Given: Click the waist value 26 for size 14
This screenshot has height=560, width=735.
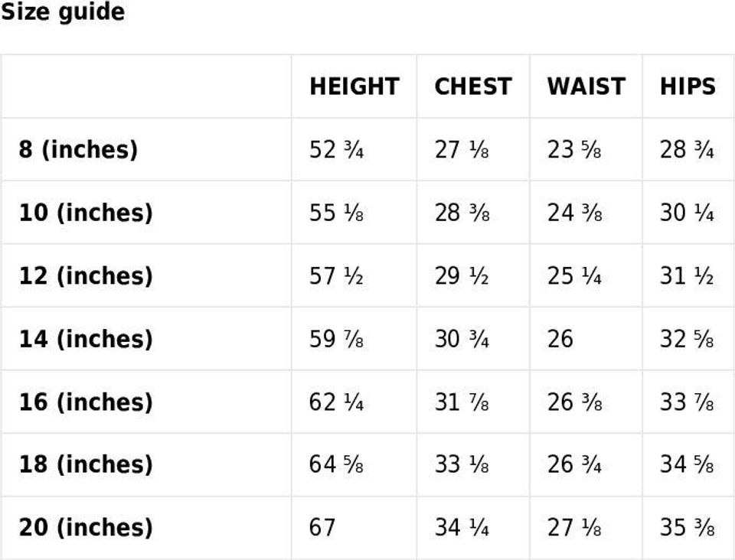Looking at the screenshot, I should (x=560, y=339).
